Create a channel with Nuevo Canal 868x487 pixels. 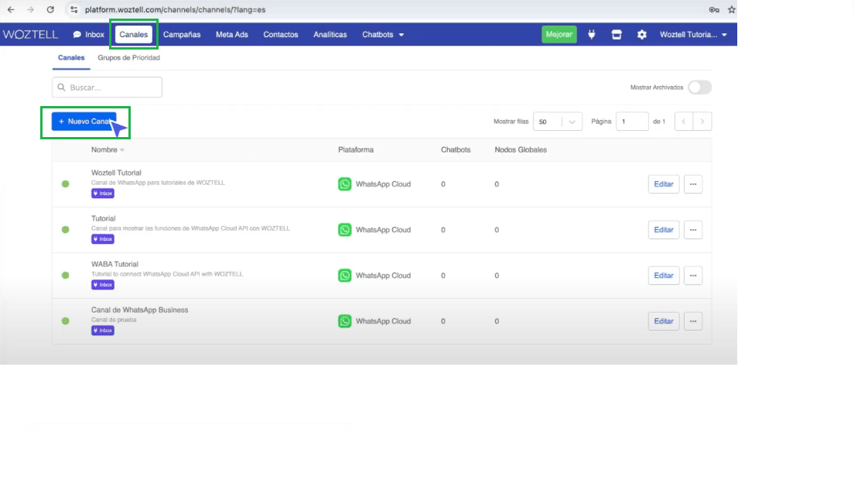tap(84, 122)
